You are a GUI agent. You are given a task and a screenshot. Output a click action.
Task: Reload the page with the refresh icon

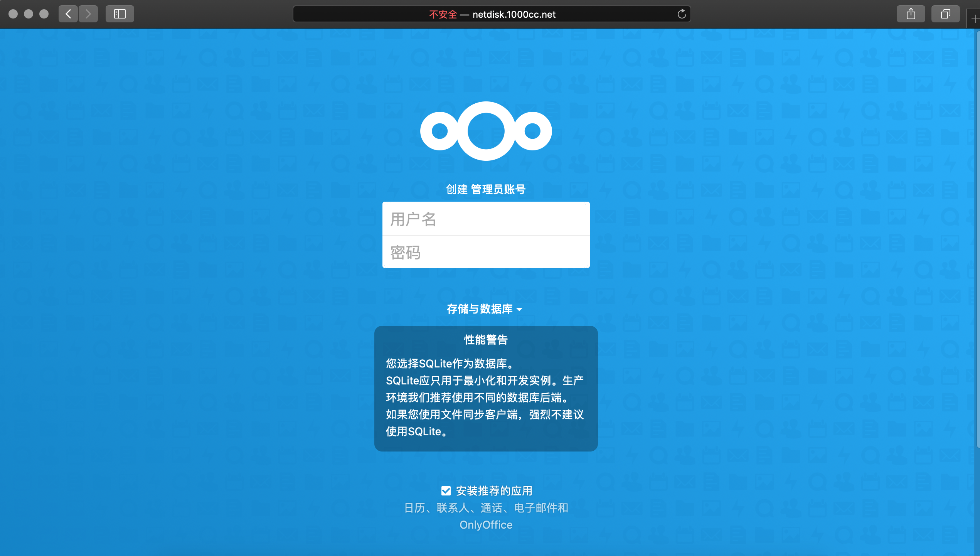pos(682,14)
